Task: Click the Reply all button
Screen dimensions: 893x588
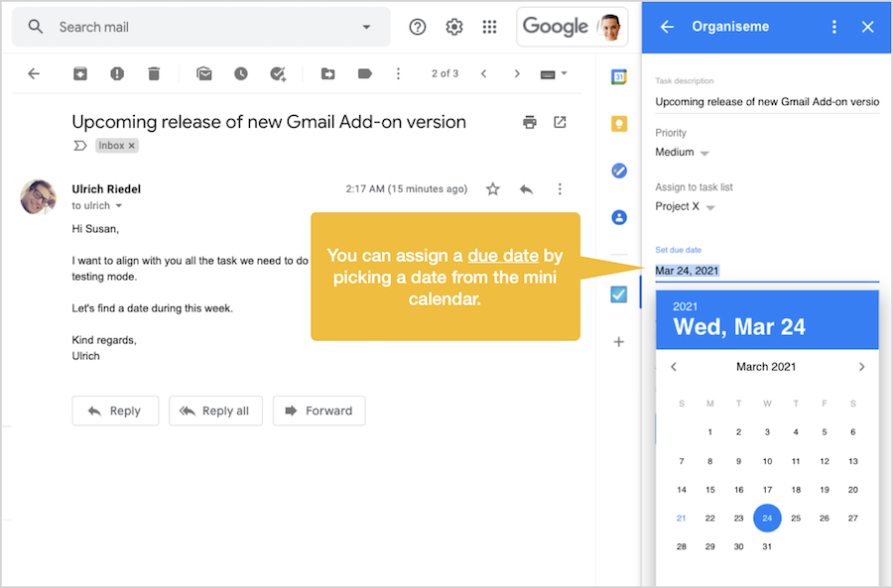Action: pyautogui.click(x=215, y=411)
